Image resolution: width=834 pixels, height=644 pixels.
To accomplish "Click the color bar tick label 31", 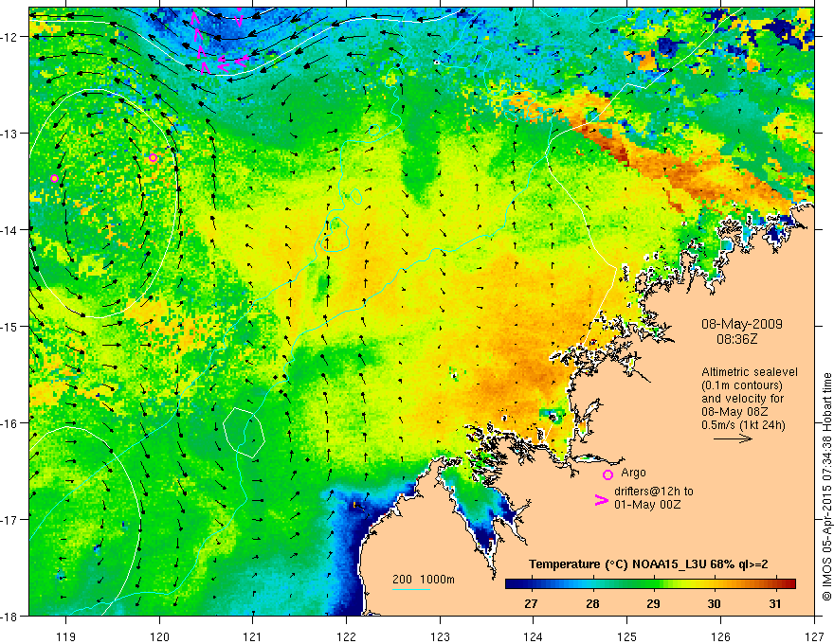I will click(775, 603).
